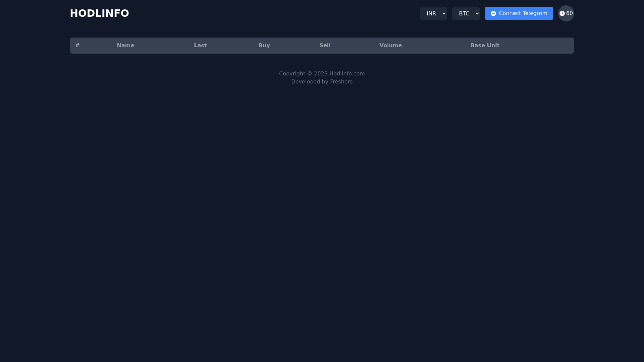The height and width of the screenshot is (362, 644).
Task: Click the Name column header
Action: coord(125,46)
